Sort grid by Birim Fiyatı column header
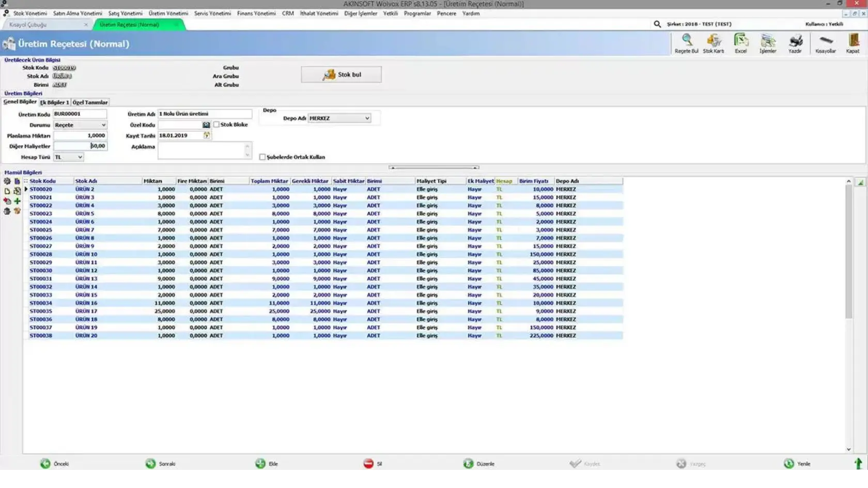868x488 pixels. 536,181
